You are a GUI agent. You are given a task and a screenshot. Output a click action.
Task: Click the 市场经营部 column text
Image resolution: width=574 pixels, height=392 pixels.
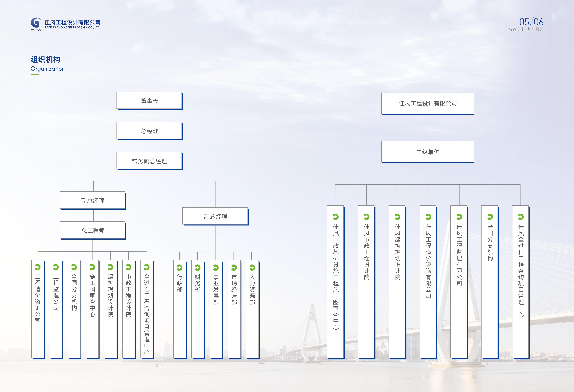click(234, 290)
